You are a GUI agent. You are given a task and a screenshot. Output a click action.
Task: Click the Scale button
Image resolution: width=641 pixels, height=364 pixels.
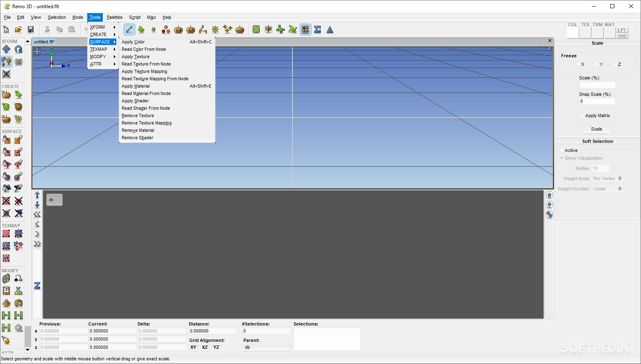pyautogui.click(x=596, y=129)
